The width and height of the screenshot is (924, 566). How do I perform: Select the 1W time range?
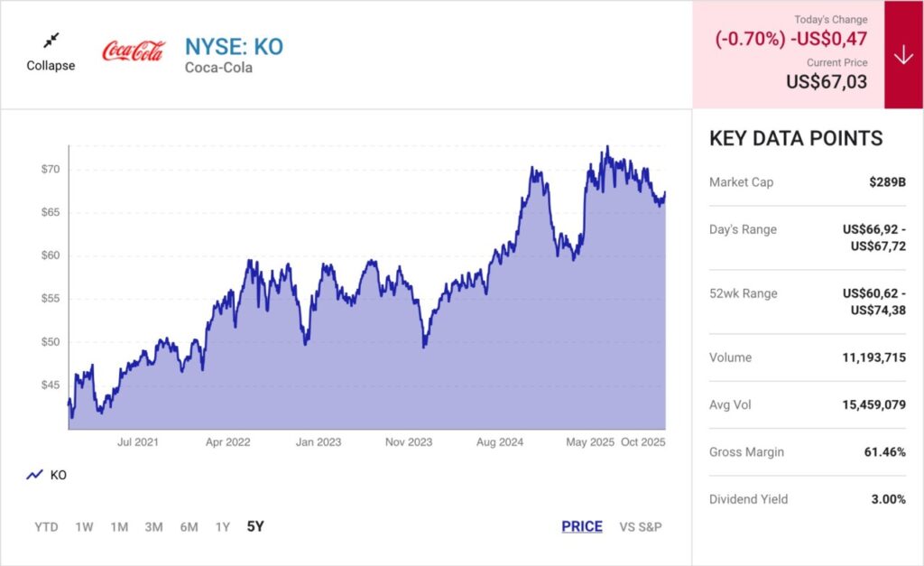(84, 526)
